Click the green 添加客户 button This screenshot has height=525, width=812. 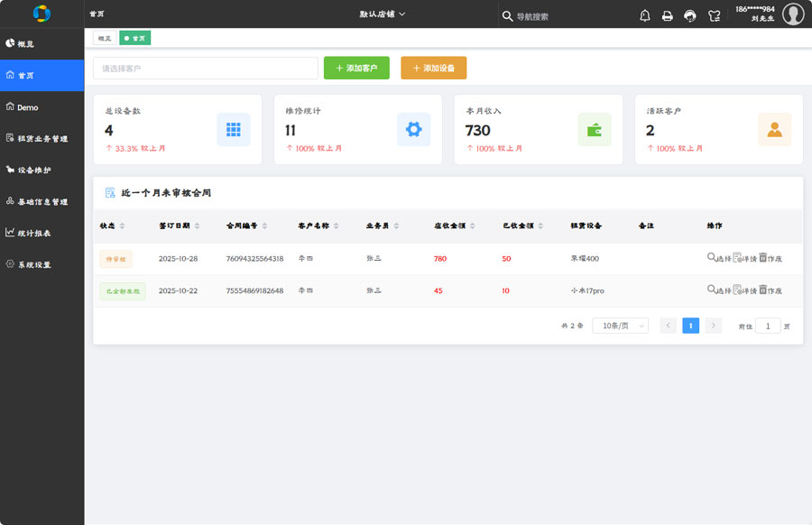[x=356, y=69]
